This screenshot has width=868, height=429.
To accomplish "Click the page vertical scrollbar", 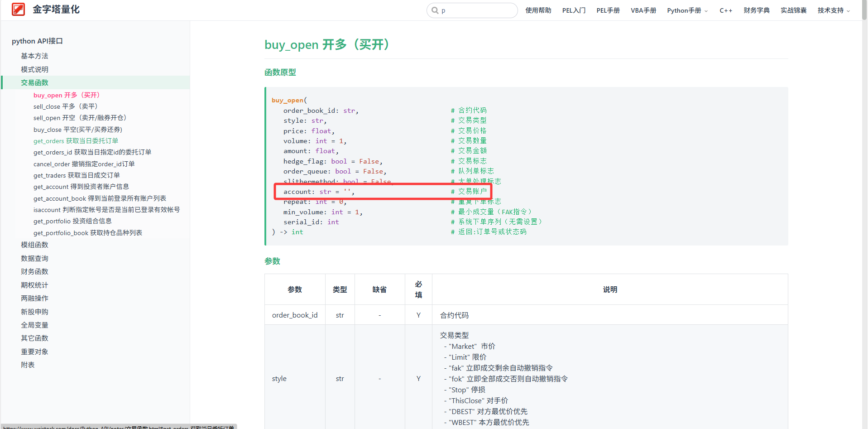I will tap(864, 181).
